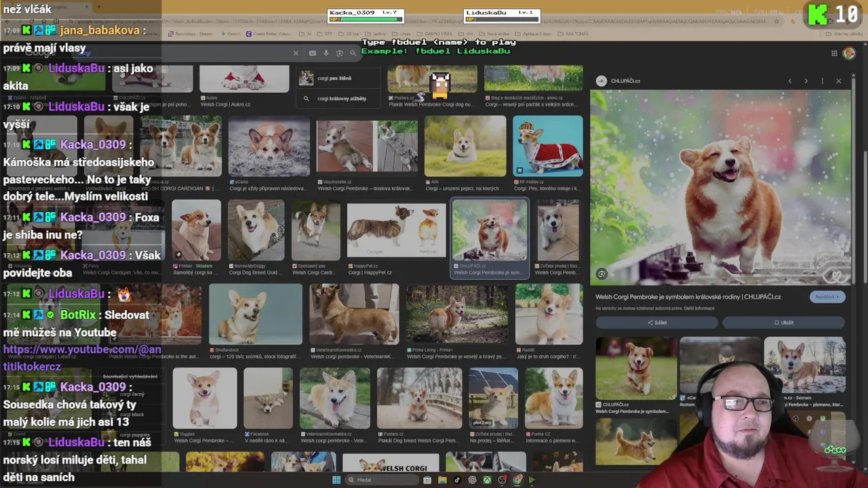Open the on-screen keyboard input tool
Image resolution: width=868 pixels, height=488 pixels.
(x=312, y=53)
